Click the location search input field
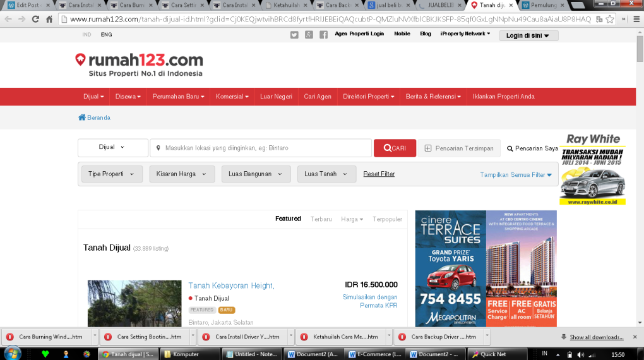This screenshot has height=360, width=644. pyautogui.click(x=261, y=148)
